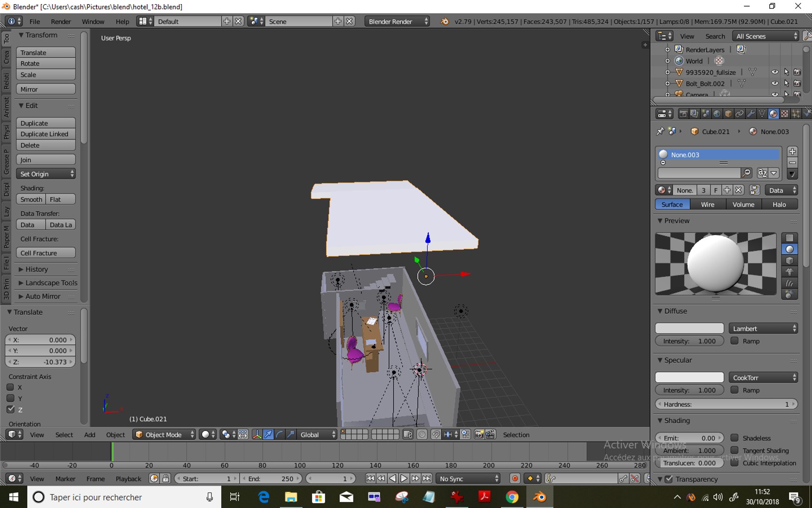
Task: Enable diffuse Ramp checkbox
Action: pos(734,341)
